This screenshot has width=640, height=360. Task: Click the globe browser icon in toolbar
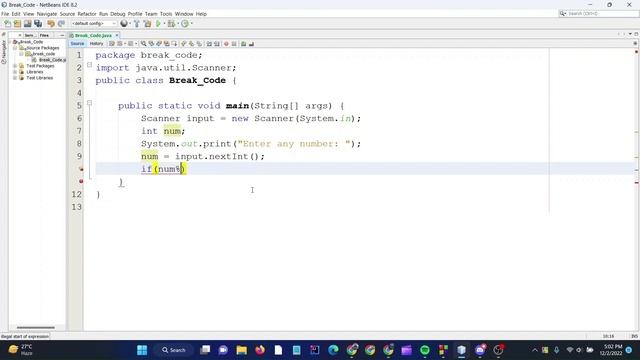124,24
